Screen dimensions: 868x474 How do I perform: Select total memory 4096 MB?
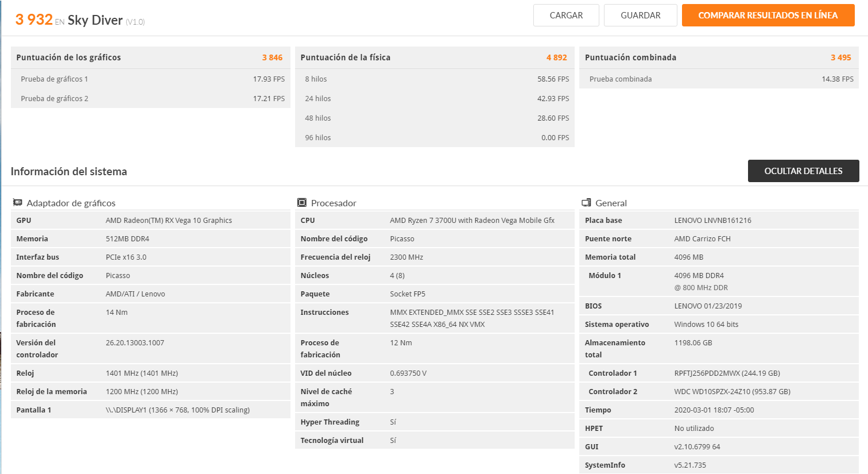pos(688,257)
